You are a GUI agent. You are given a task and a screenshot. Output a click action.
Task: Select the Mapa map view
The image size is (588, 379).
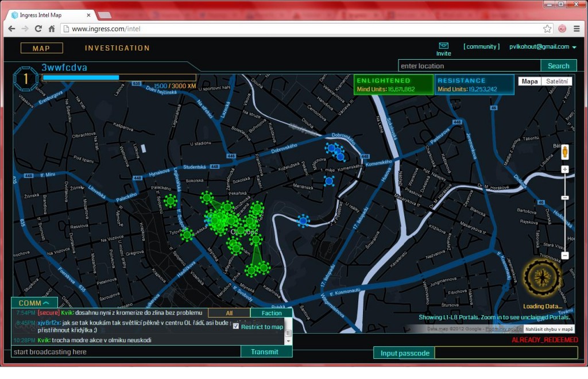pos(529,82)
